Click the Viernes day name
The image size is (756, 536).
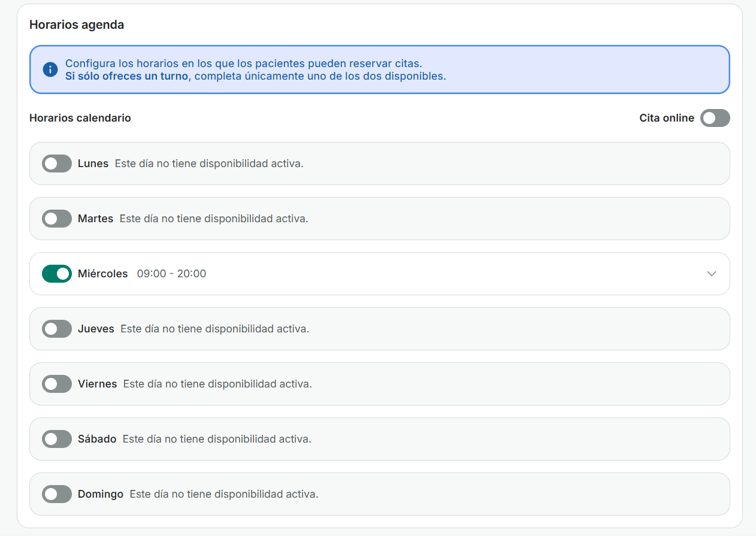[97, 384]
